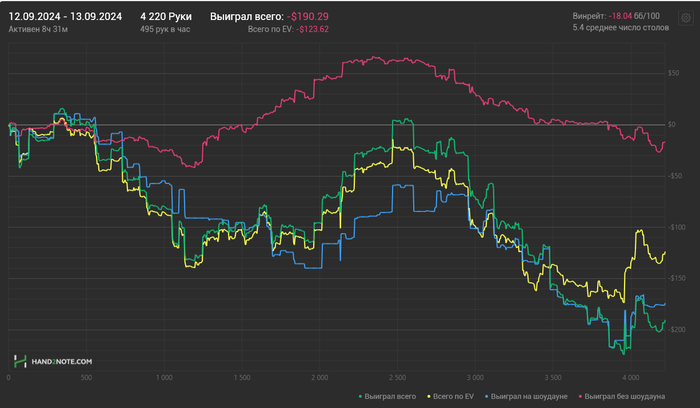Screen dimensions: 700x408
Task: Click the 'Активен 8ч 31м' active time text
Action: (38, 29)
